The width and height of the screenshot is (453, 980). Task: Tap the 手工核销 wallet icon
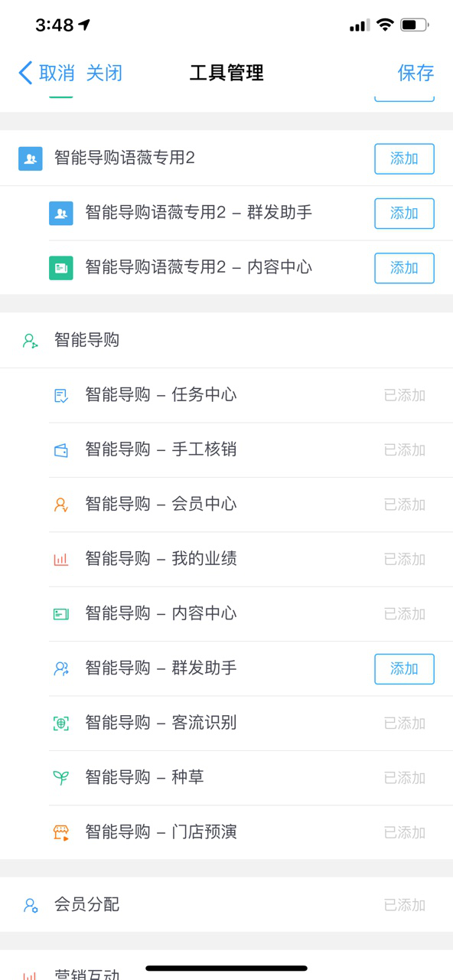pyautogui.click(x=61, y=450)
